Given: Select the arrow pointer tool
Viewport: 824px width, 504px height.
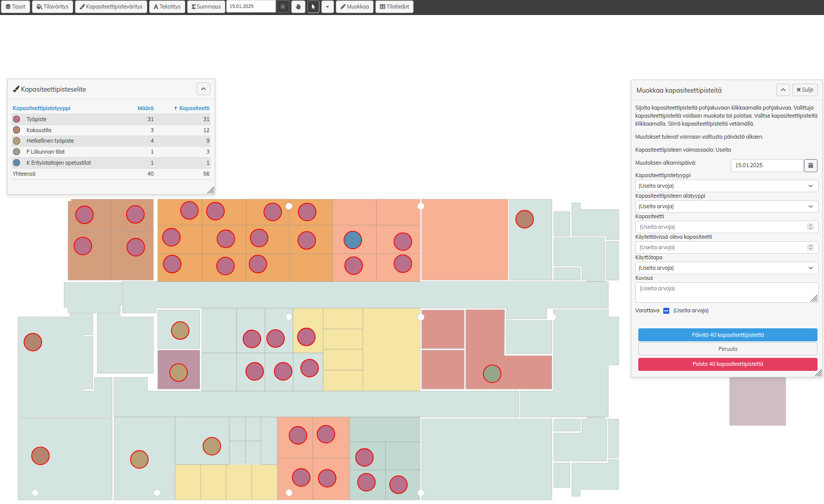Looking at the screenshot, I should (x=313, y=7).
